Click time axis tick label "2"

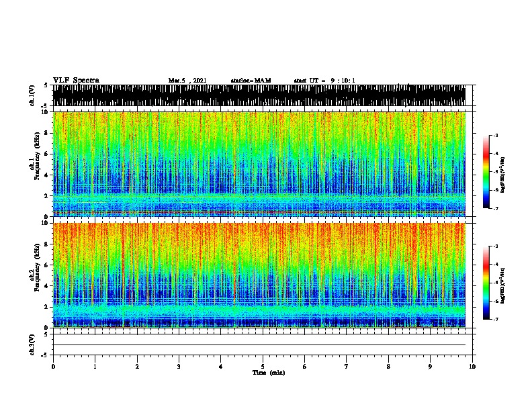click(x=137, y=367)
